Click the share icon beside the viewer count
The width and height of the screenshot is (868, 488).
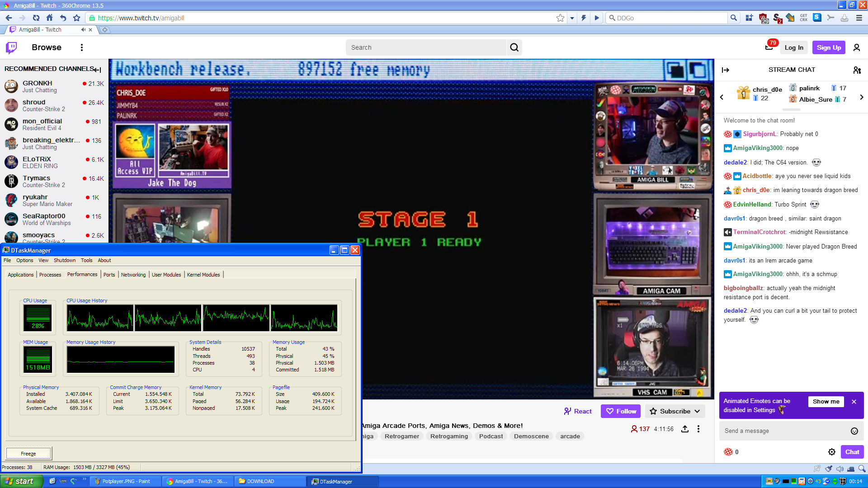tap(685, 429)
